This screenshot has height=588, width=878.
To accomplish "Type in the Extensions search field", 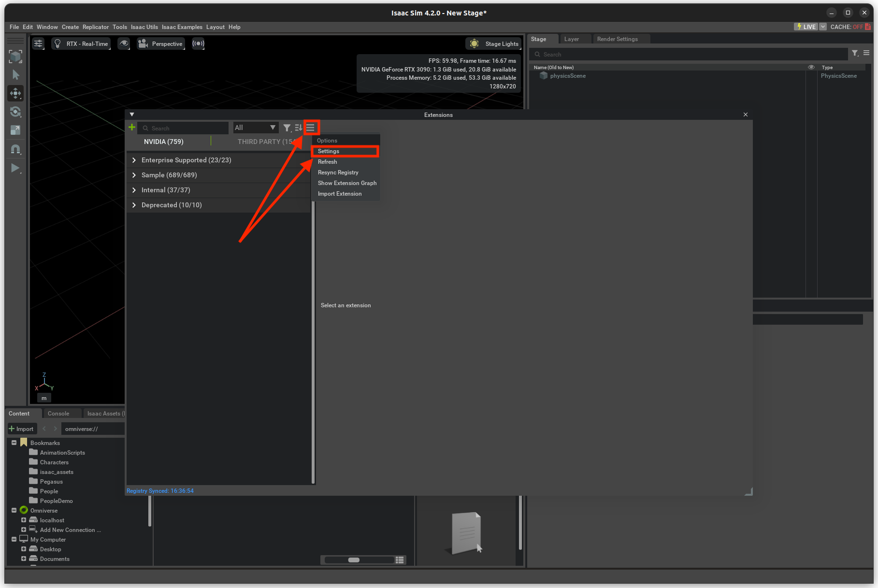I will click(x=184, y=128).
